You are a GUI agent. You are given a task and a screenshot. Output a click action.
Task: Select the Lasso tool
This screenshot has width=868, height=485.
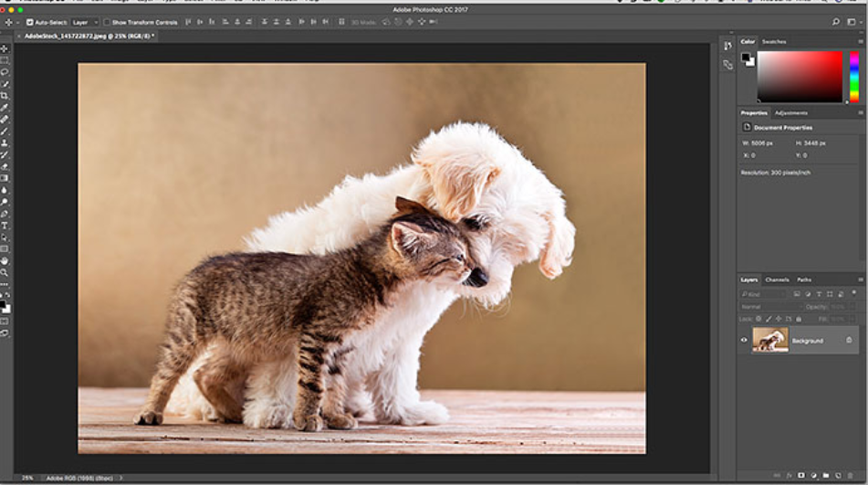[x=5, y=72]
